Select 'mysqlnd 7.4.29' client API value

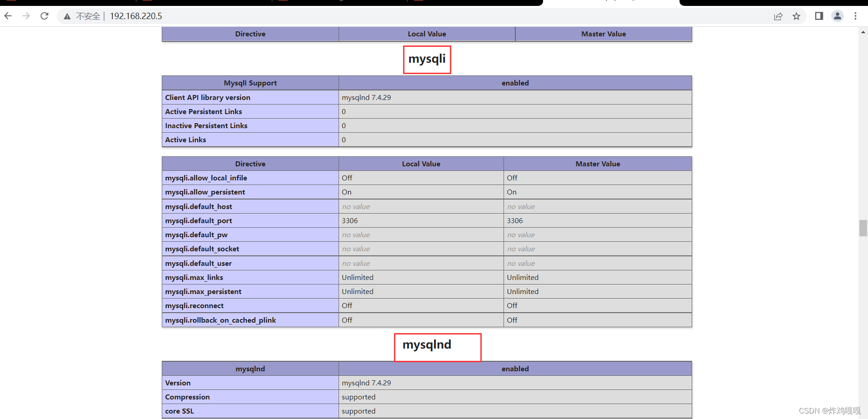(x=366, y=97)
